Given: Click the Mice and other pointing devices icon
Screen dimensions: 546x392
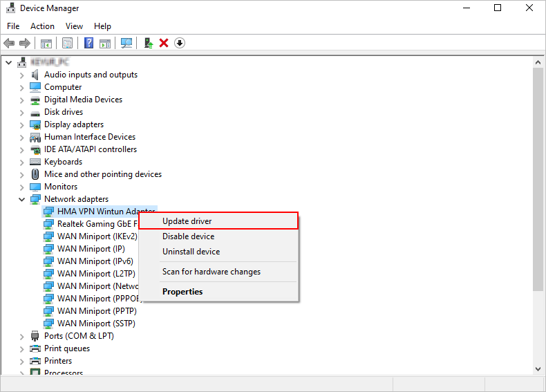Looking at the screenshot, I should pyautogui.click(x=35, y=174).
